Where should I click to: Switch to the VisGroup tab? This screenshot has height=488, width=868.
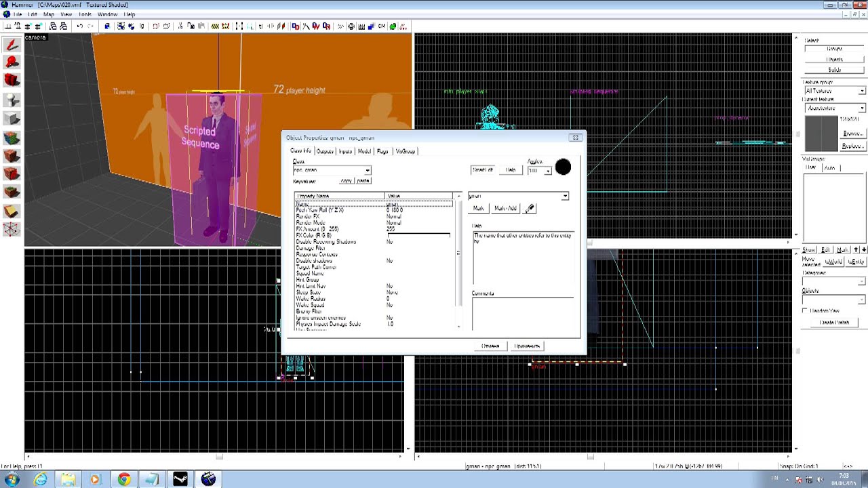point(405,151)
